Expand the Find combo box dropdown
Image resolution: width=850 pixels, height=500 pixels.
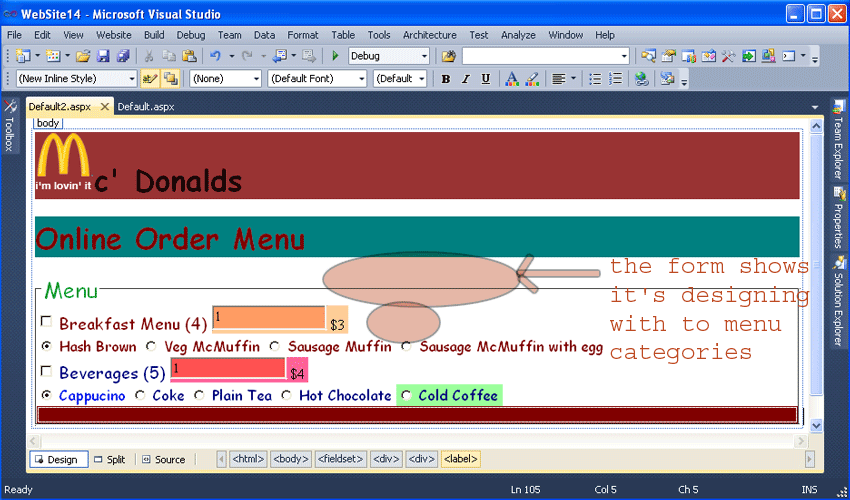point(624,56)
